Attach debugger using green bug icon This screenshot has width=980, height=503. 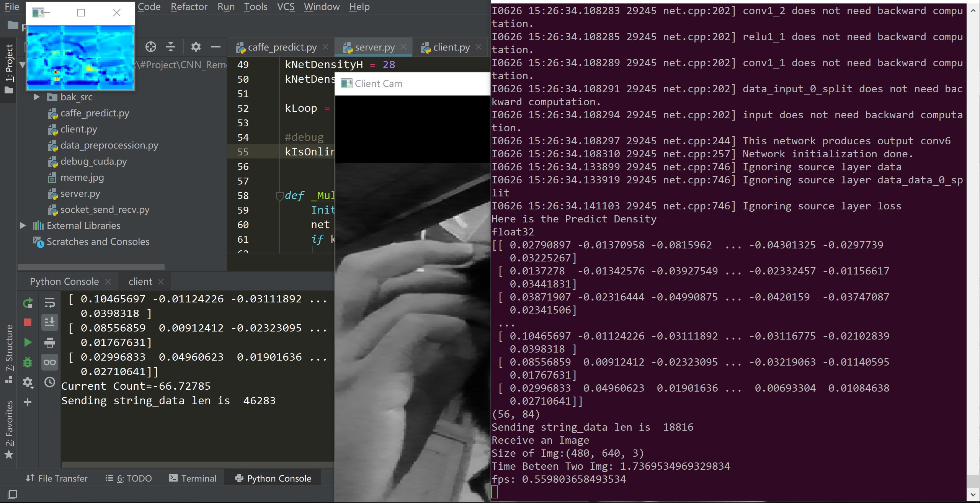pyautogui.click(x=28, y=362)
